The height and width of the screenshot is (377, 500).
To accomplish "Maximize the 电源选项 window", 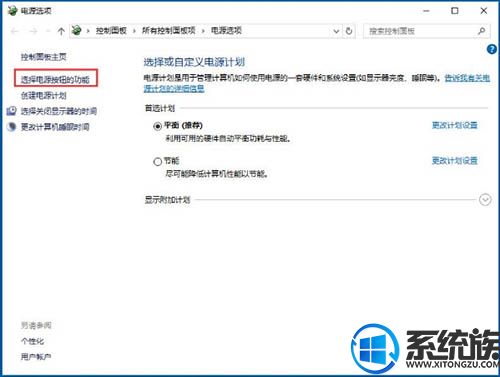I will click(455, 11).
